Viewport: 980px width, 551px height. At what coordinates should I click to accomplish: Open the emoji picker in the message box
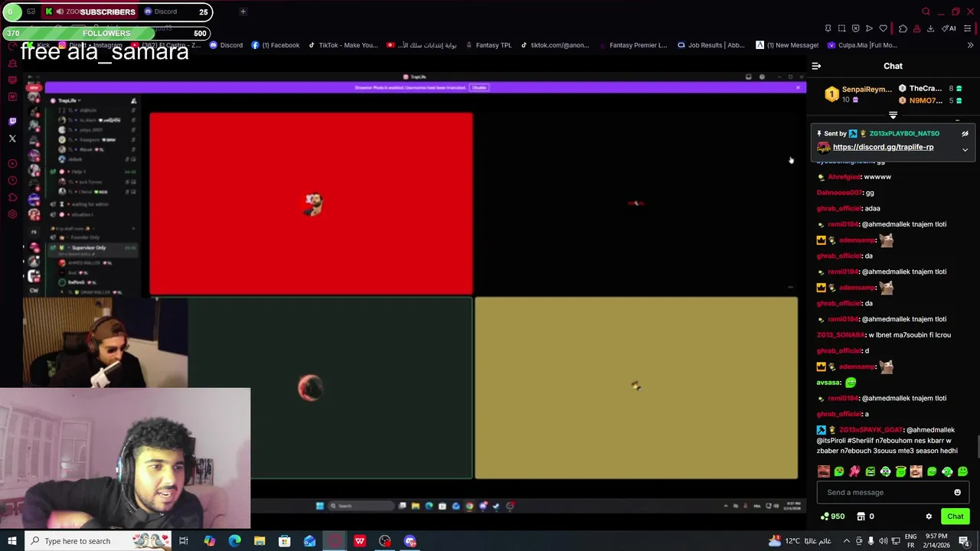(957, 492)
